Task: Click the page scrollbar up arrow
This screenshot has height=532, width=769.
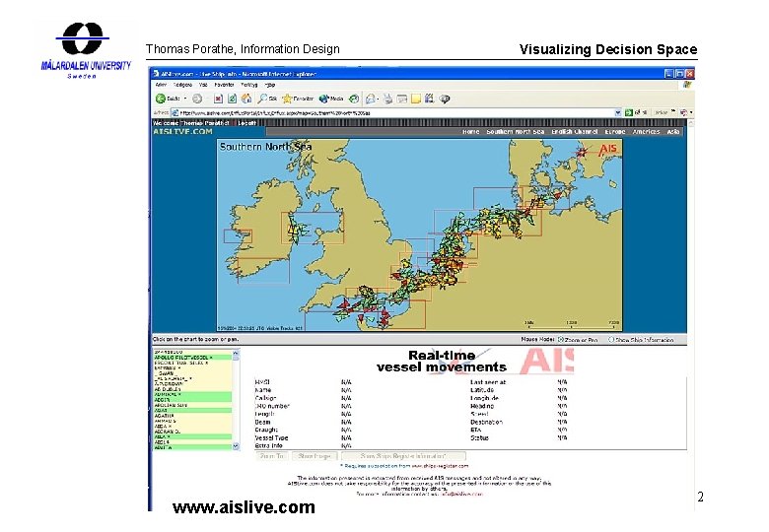Action: point(690,123)
